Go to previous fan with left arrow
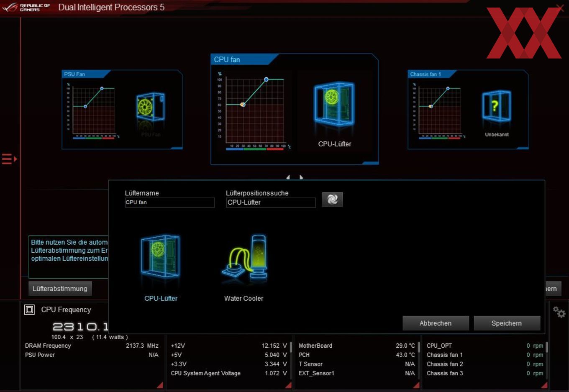 pyautogui.click(x=288, y=177)
